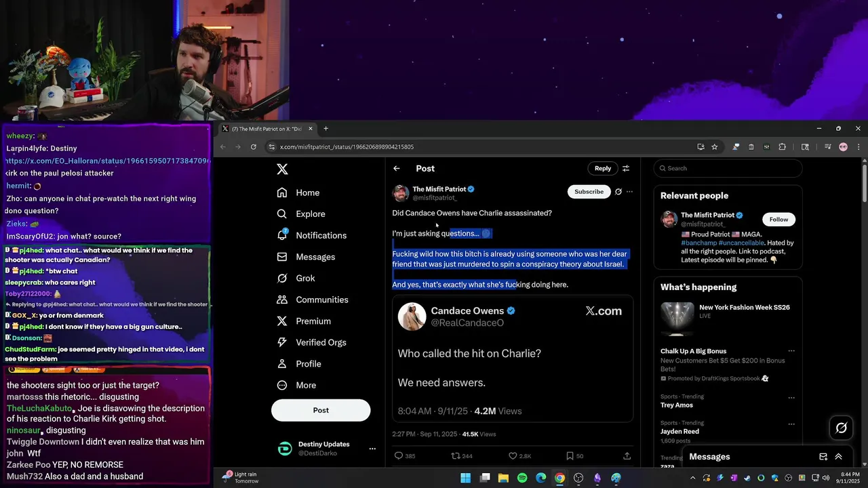The height and width of the screenshot is (488, 868).
Task: Open the Windows Start menu
Action: (x=466, y=478)
